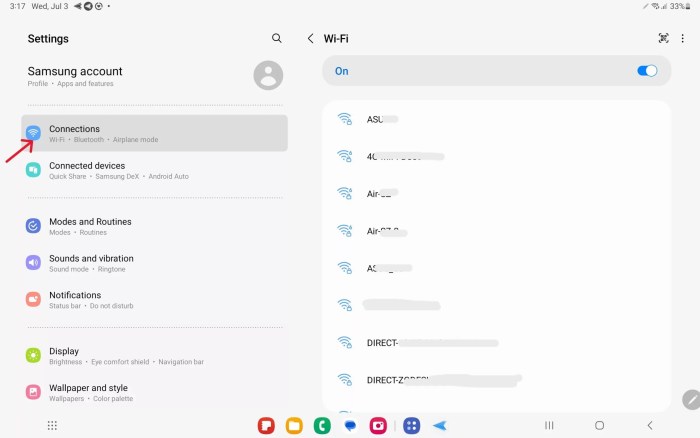Select the network starting with ASU
Screen dimensions: 700x438
(x=496, y=119)
